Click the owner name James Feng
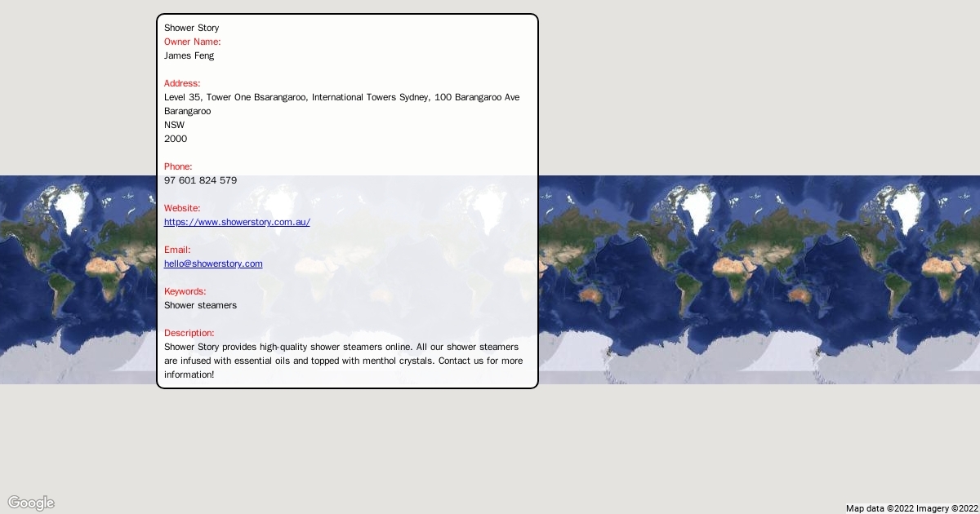This screenshot has width=980, height=514. tap(189, 55)
